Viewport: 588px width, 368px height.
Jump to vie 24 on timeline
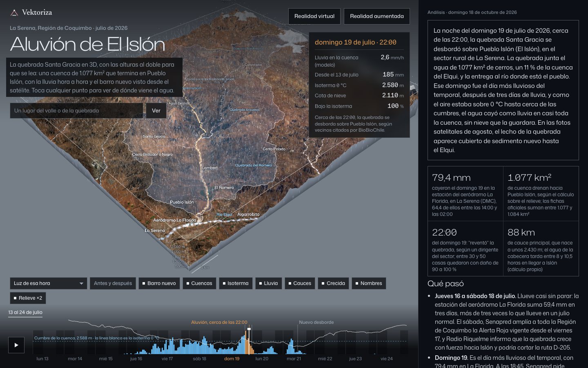(x=387, y=359)
